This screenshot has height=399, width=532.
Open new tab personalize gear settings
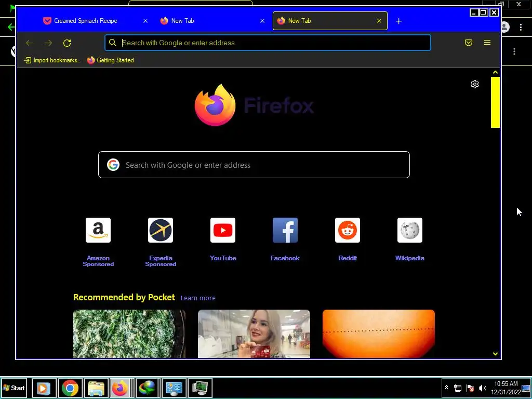pos(475,84)
